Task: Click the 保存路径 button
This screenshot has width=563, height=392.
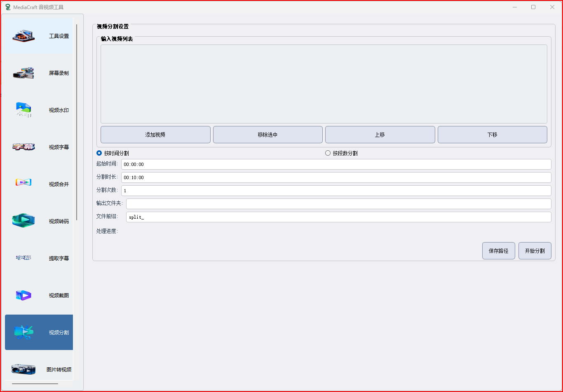Action: (498, 251)
